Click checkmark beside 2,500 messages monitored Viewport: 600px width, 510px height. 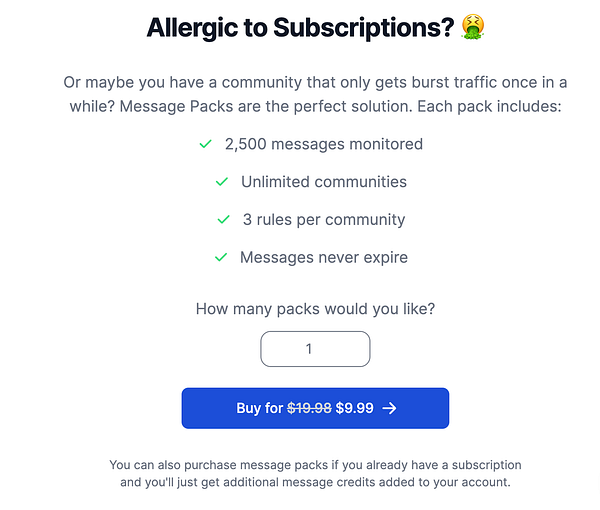point(205,144)
